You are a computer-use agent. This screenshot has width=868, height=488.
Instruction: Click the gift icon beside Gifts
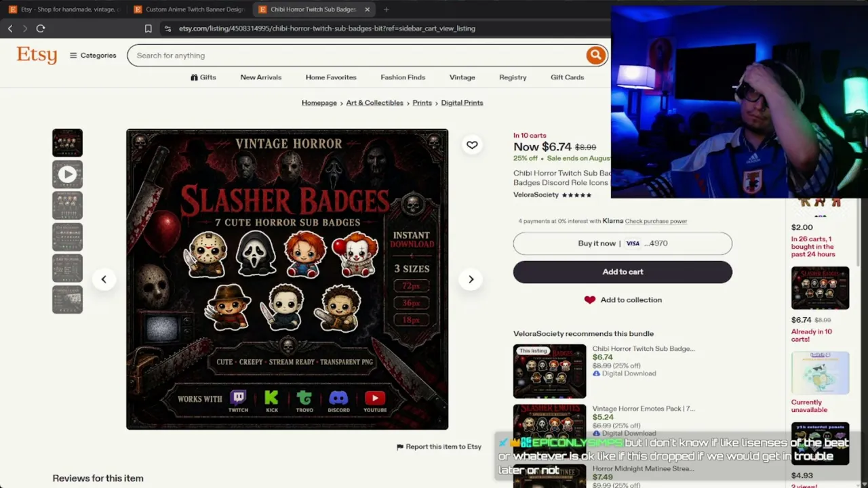194,77
